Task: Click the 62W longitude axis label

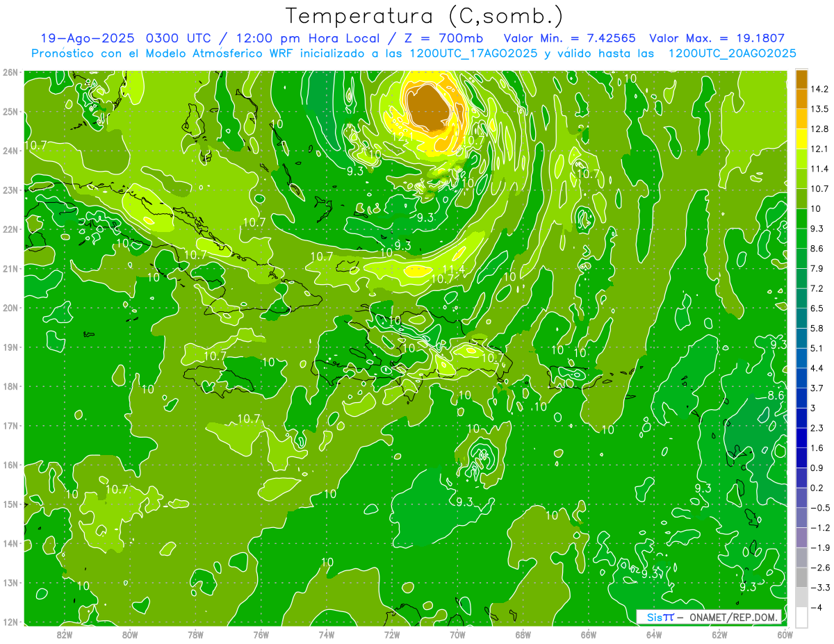Action: 720,634
